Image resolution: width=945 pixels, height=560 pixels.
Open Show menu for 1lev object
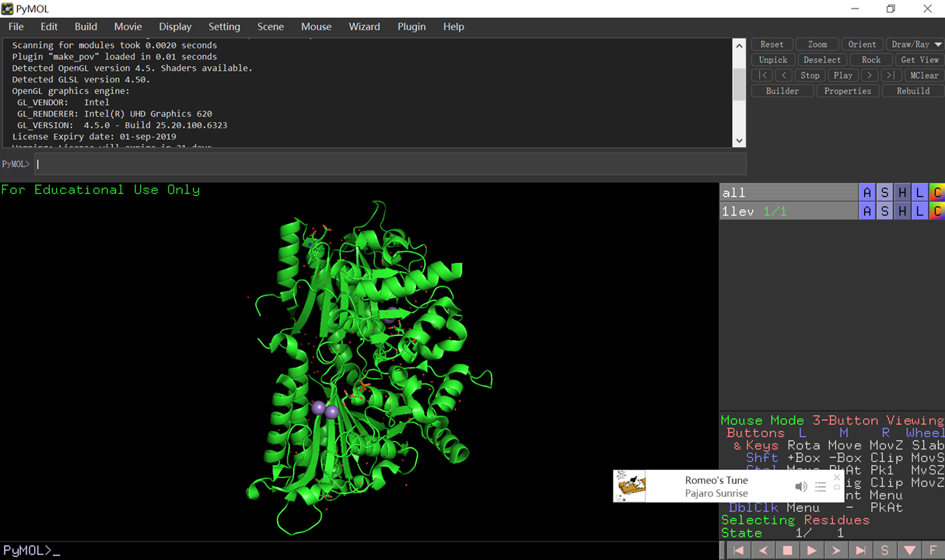click(x=884, y=211)
